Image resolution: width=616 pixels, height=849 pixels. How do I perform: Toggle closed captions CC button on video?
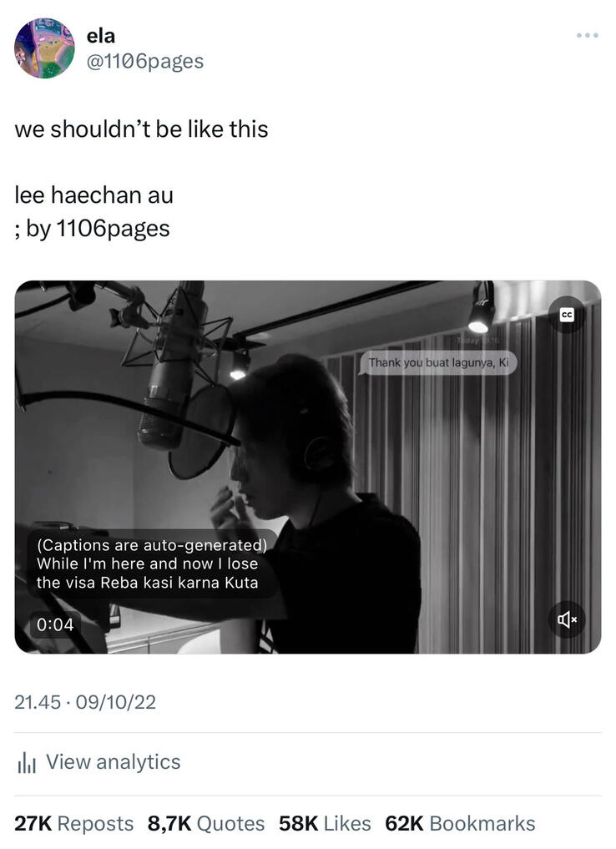(567, 315)
